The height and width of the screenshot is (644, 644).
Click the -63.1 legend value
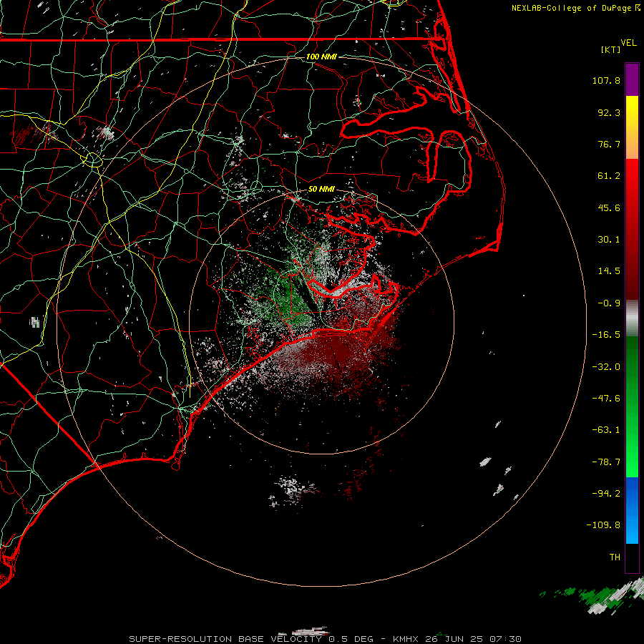[606, 430]
